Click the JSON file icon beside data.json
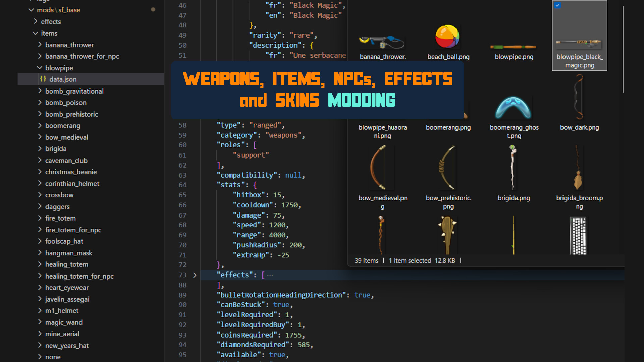This screenshot has height=362, width=644. [x=43, y=79]
